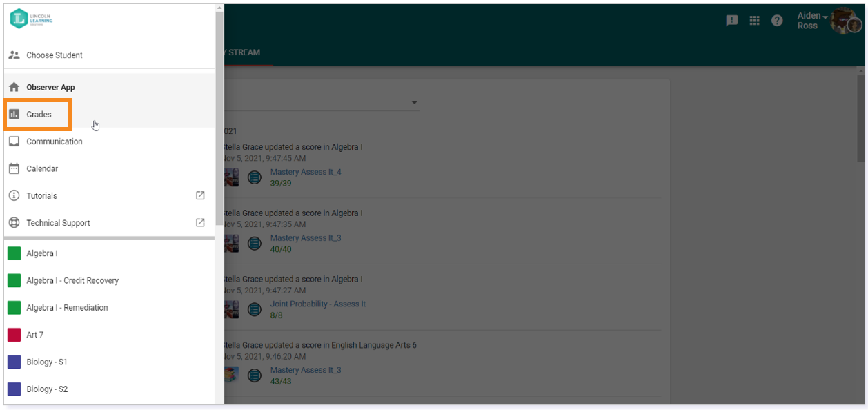Click the red Art 7 color swatch
868x410 pixels.
point(14,335)
